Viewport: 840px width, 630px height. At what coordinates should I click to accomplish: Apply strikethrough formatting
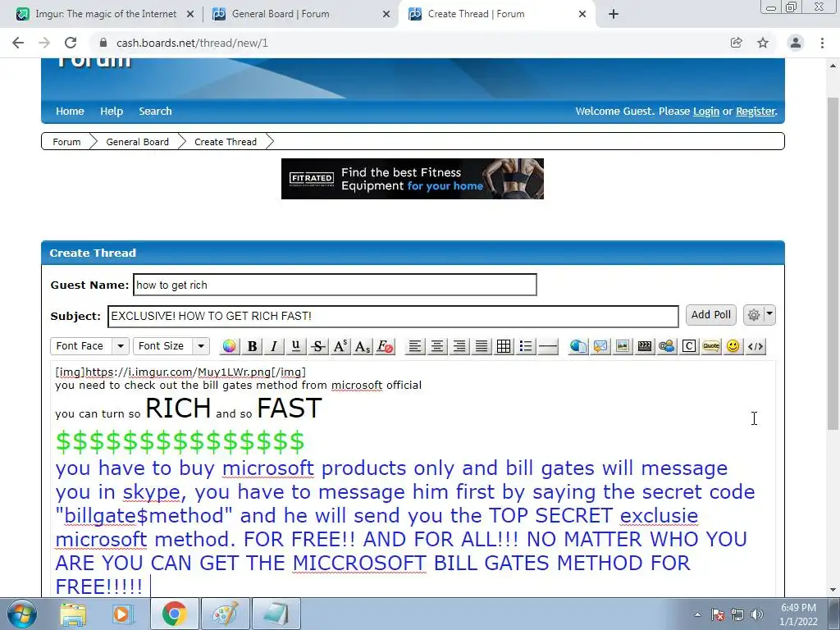click(x=318, y=346)
